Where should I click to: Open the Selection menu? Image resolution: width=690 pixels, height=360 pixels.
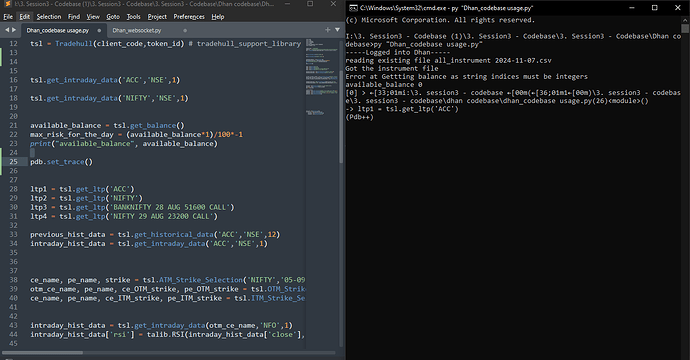point(49,17)
